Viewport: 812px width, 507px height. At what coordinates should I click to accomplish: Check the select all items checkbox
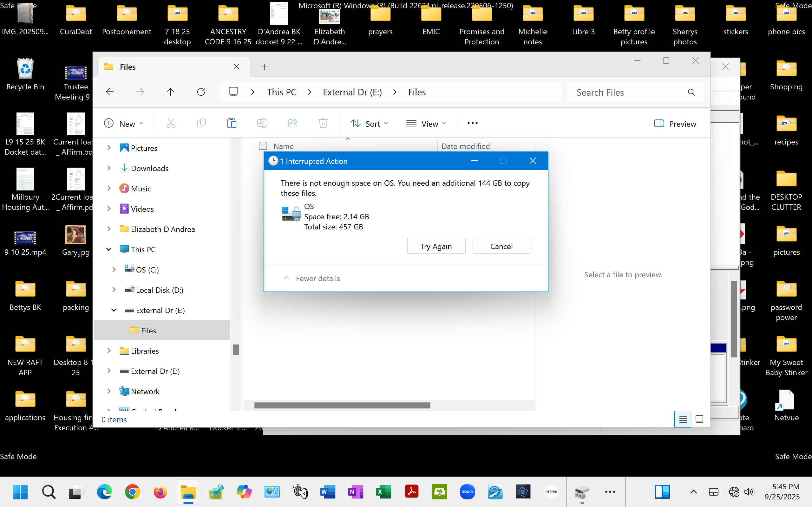pyautogui.click(x=263, y=146)
